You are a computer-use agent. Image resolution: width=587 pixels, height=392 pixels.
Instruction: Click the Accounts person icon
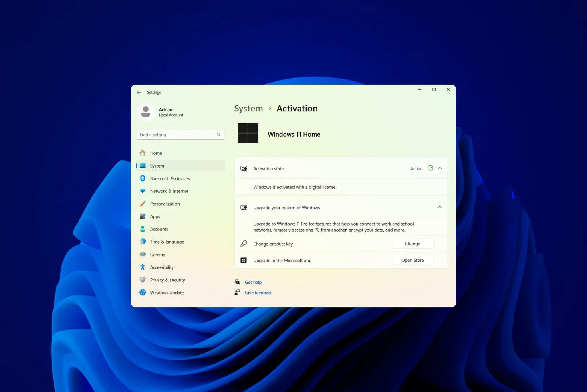click(143, 229)
